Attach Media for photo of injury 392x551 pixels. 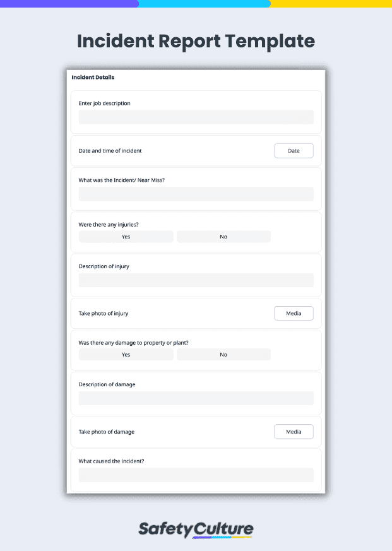click(x=293, y=313)
